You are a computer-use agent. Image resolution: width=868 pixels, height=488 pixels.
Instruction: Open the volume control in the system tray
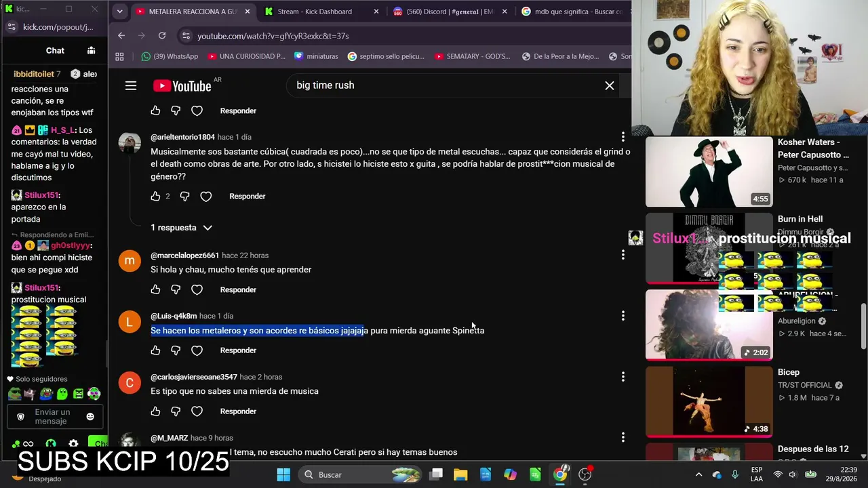[x=793, y=474]
